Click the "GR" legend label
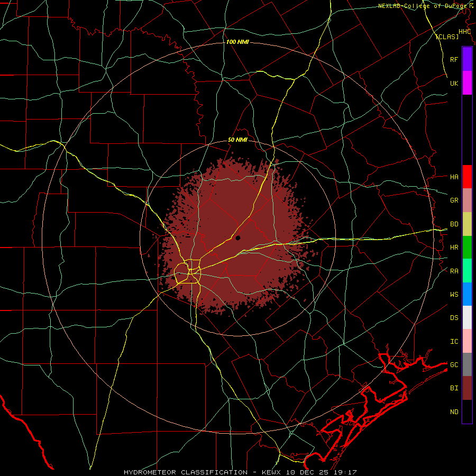This screenshot has width=476, height=476. (454, 200)
